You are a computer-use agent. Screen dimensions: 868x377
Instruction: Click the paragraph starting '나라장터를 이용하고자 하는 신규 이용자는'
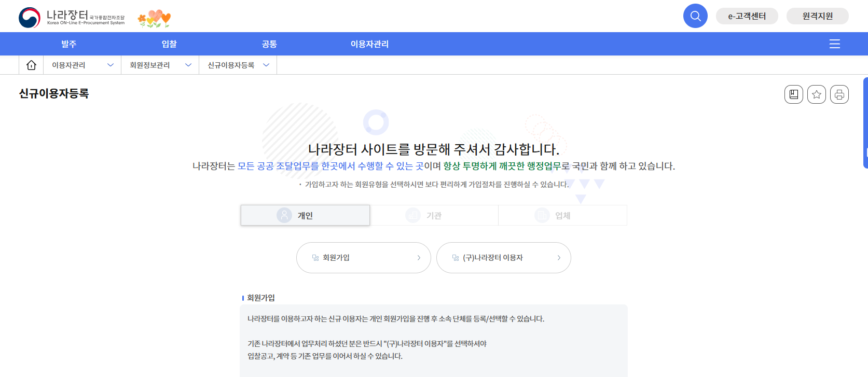(396, 319)
